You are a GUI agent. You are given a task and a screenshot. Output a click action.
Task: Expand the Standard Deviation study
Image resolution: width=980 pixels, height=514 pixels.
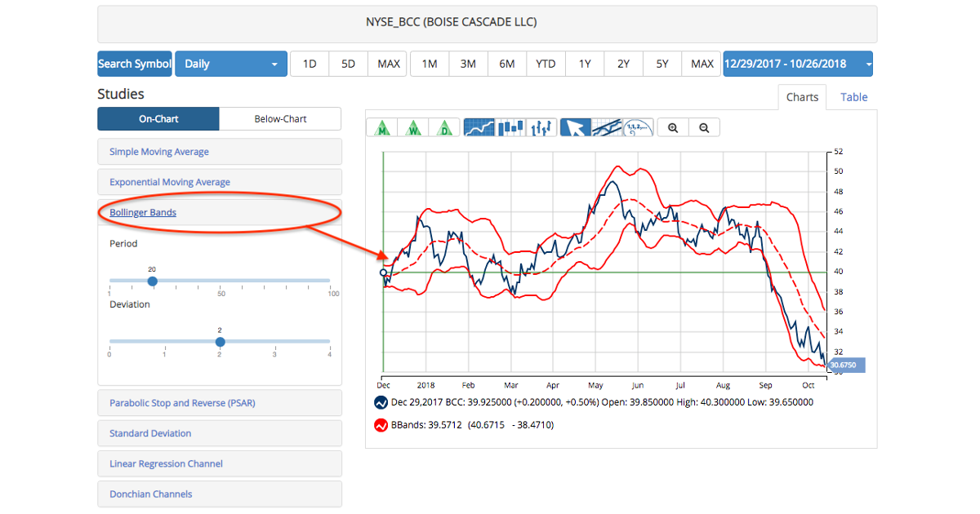coord(219,433)
